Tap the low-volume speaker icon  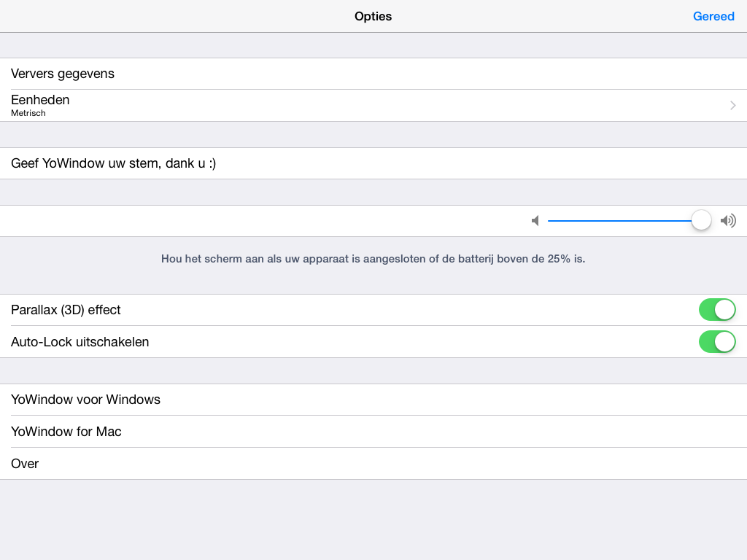535,221
